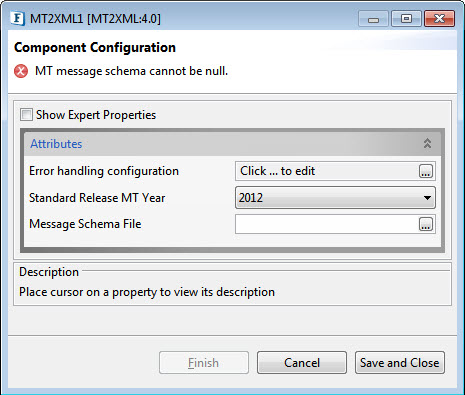Viewport: 465px width, 395px height.
Task: Click the Error handling configuration label
Action: [x=104, y=171]
